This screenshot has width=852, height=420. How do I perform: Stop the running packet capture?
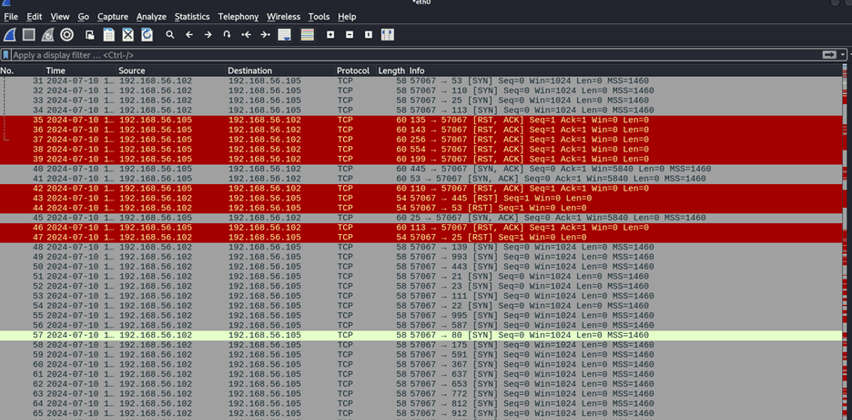coord(29,35)
